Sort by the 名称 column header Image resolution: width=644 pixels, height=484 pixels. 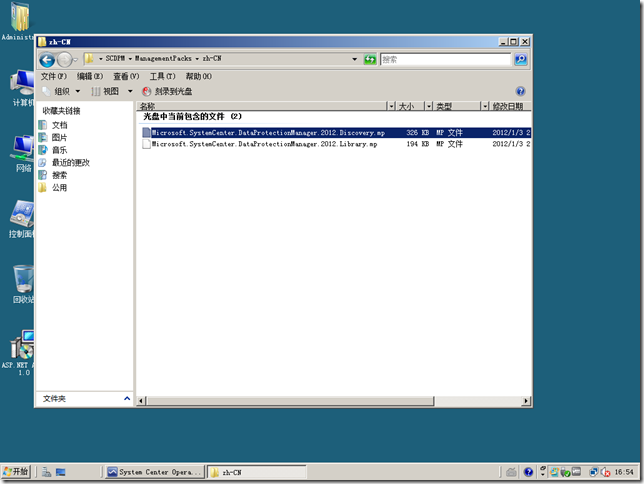point(261,106)
